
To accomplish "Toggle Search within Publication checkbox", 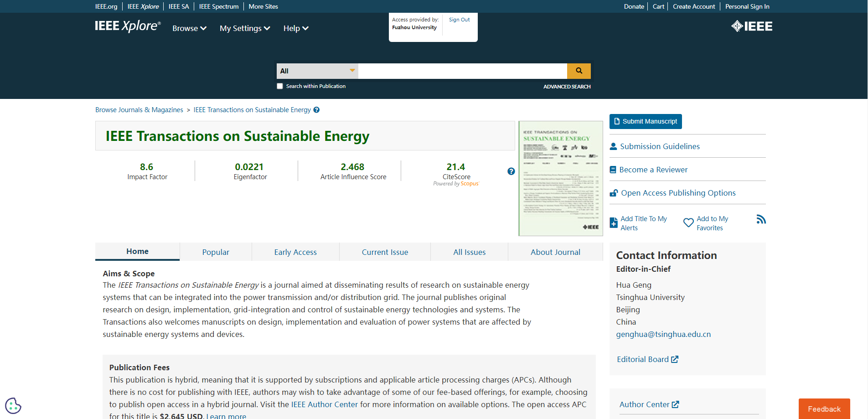I will [x=280, y=86].
